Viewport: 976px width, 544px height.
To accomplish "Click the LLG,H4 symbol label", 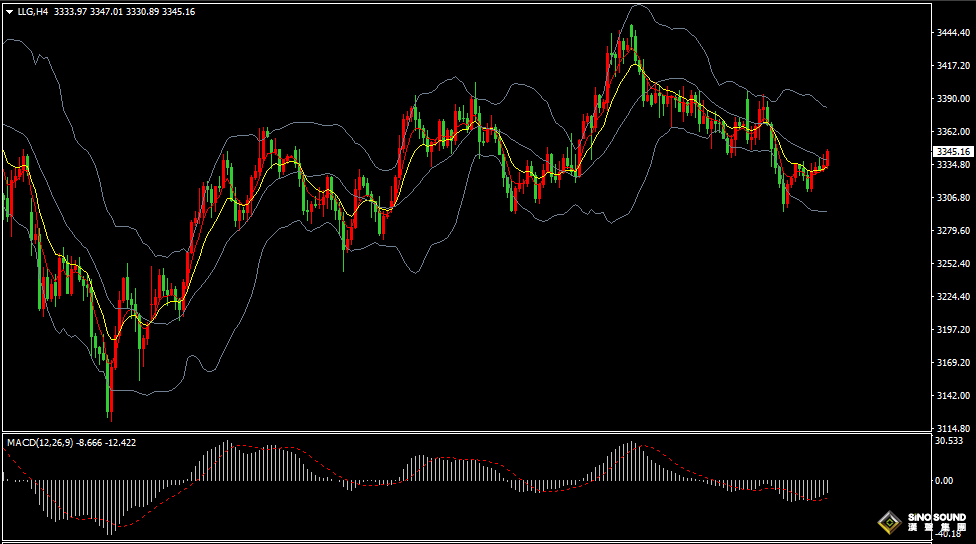I will (x=33, y=12).
